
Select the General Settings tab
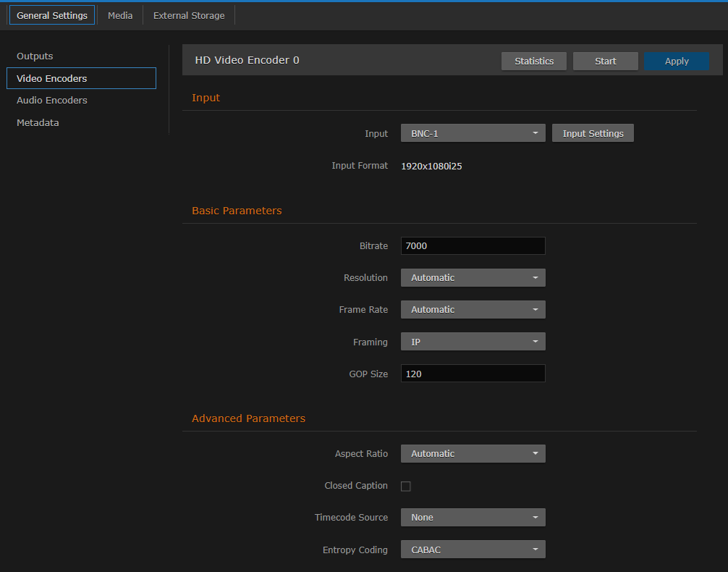51,14
